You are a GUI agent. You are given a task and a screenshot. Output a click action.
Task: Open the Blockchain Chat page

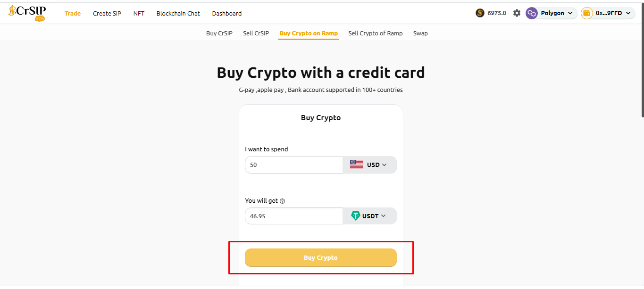pyautogui.click(x=178, y=14)
